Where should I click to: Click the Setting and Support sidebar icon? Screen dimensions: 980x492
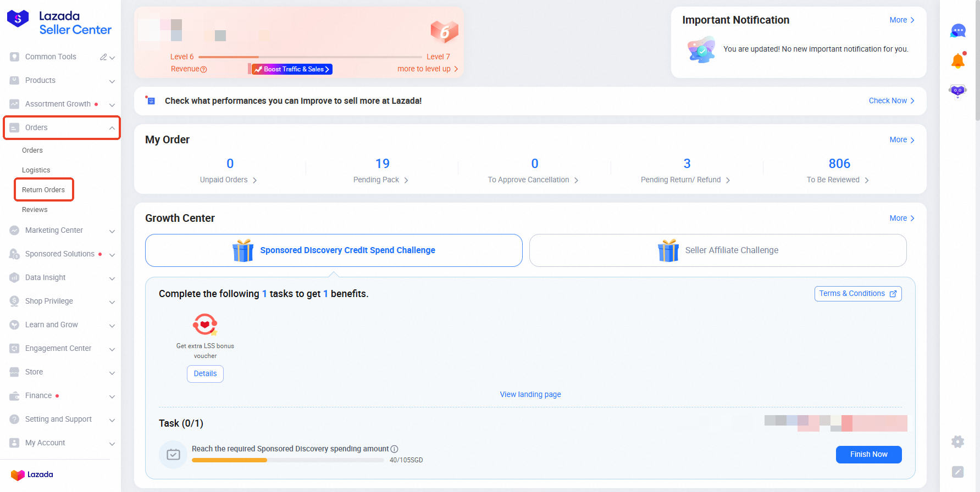pyautogui.click(x=14, y=419)
